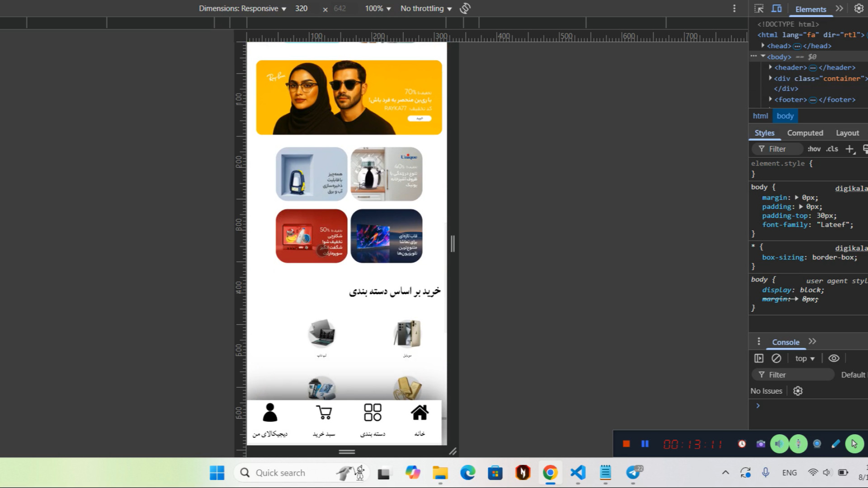Screen dimensions: 868x488
Task: Switch to the Computed tab
Action: point(805,133)
